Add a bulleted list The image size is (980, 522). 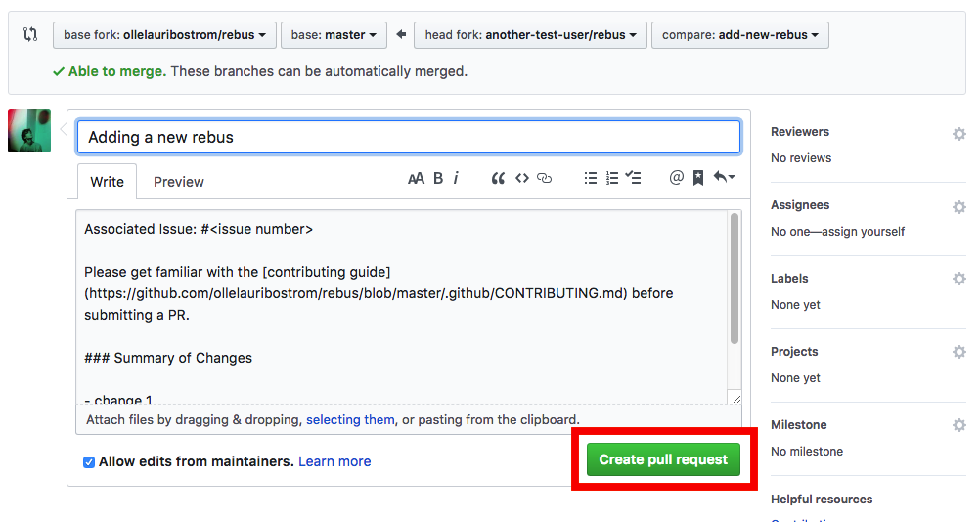[x=590, y=179]
